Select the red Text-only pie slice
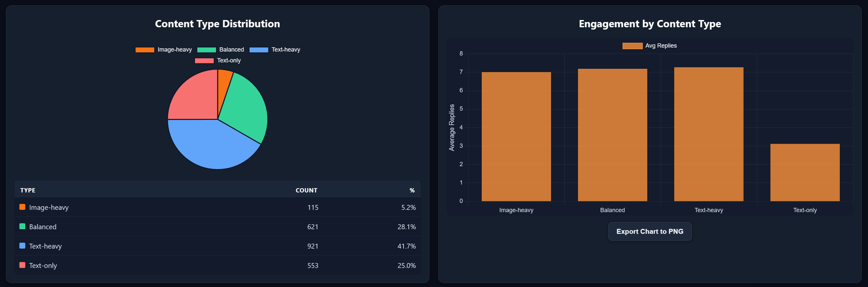Image resolution: width=868 pixels, height=287 pixels. pyautogui.click(x=195, y=98)
